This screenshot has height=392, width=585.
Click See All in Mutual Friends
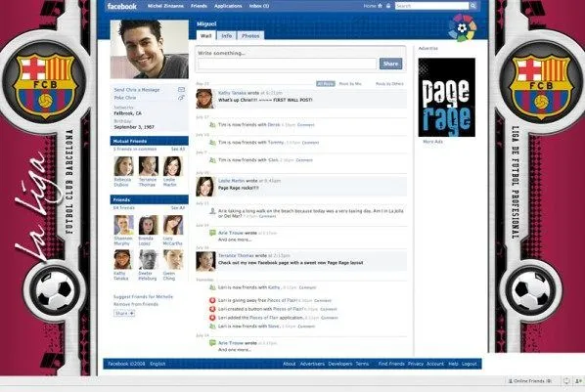(x=178, y=149)
